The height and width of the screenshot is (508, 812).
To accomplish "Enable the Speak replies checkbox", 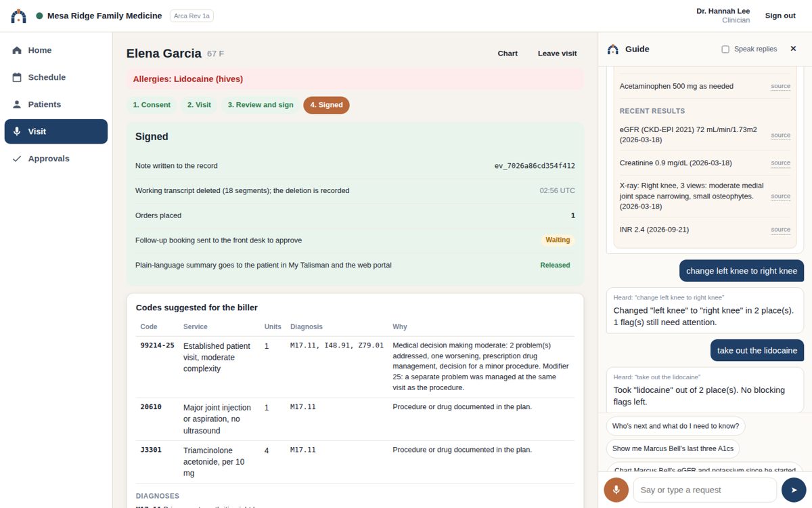I will (725, 49).
